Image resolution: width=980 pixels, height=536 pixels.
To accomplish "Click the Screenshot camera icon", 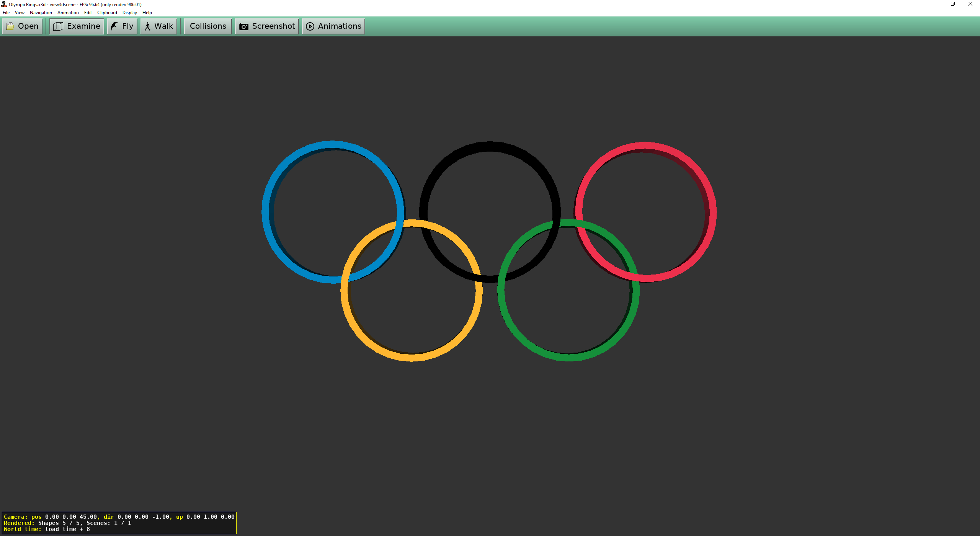I will tap(243, 26).
